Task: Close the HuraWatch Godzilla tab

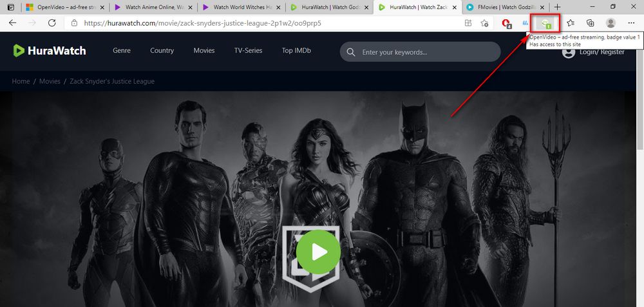Action: click(366, 7)
